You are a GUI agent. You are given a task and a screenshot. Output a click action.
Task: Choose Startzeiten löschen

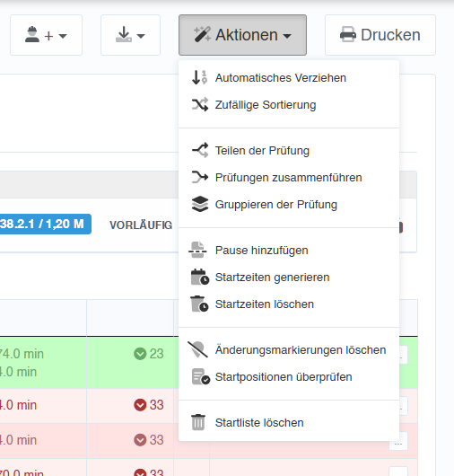coord(289,304)
